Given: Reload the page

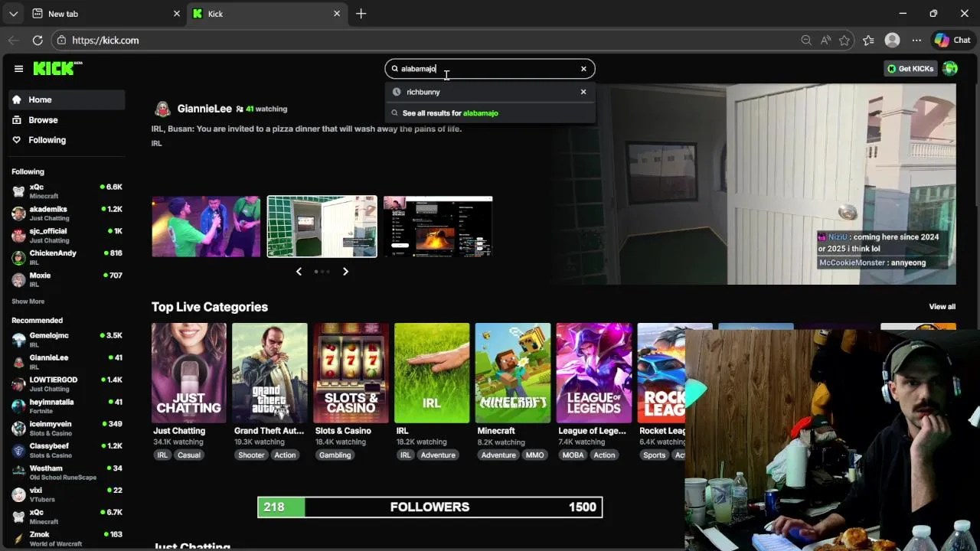Looking at the screenshot, I should (38, 41).
